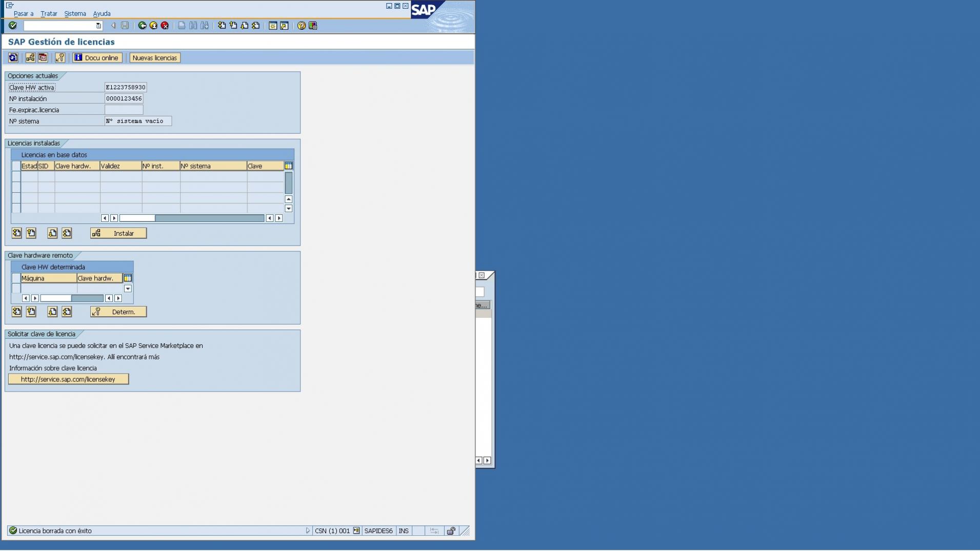Image resolution: width=980 pixels, height=551 pixels.
Task: Open table settings icon of Licencias en base datos
Action: [x=289, y=166]
